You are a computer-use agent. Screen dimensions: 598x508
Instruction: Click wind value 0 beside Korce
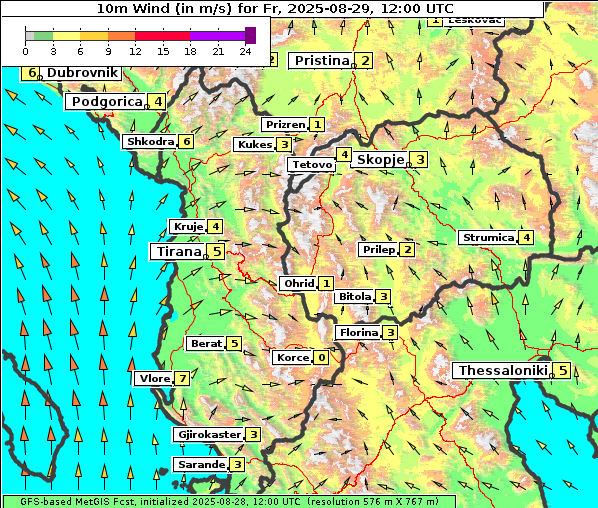pos(322,358)
